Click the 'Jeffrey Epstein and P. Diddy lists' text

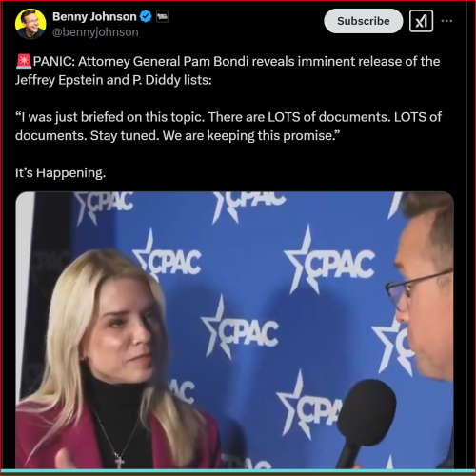coord(113,80)
